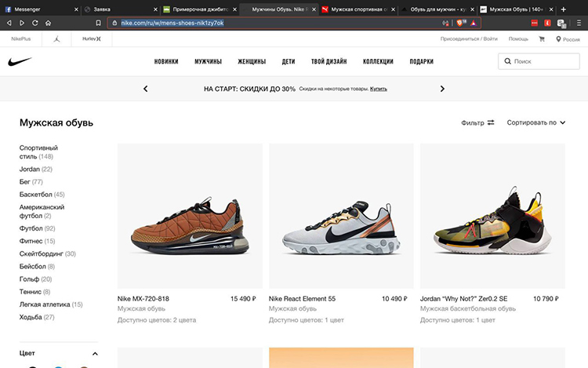Switch to the Примерочная tab
The height and width of the screenshot is (368, 588).
[199, 9]
